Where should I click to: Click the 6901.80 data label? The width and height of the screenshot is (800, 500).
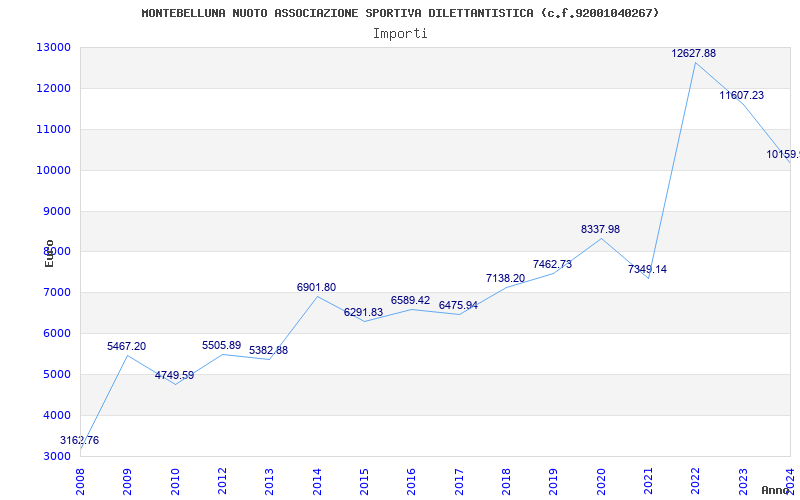click(316, 287)
